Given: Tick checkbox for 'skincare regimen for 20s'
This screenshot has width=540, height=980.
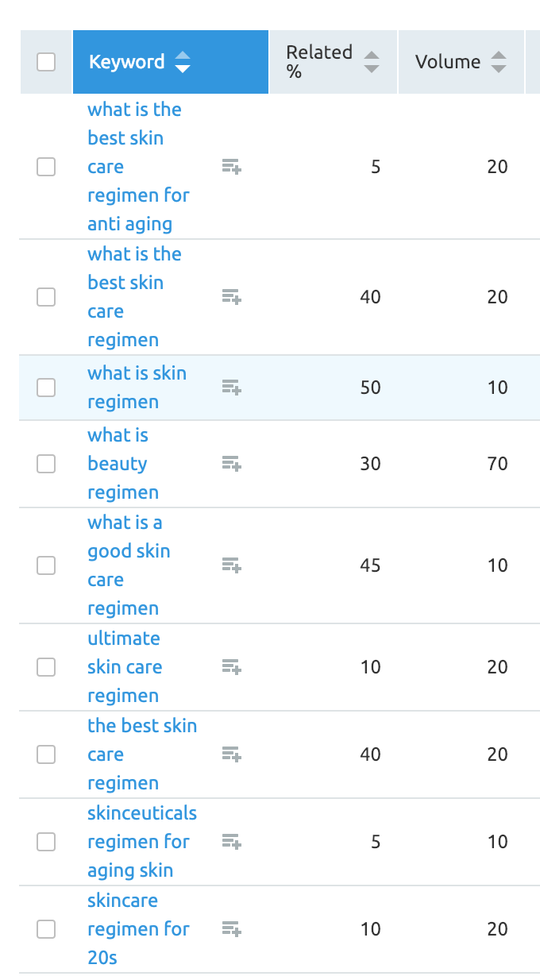Looking at the screenshot, I should point(46,929).
